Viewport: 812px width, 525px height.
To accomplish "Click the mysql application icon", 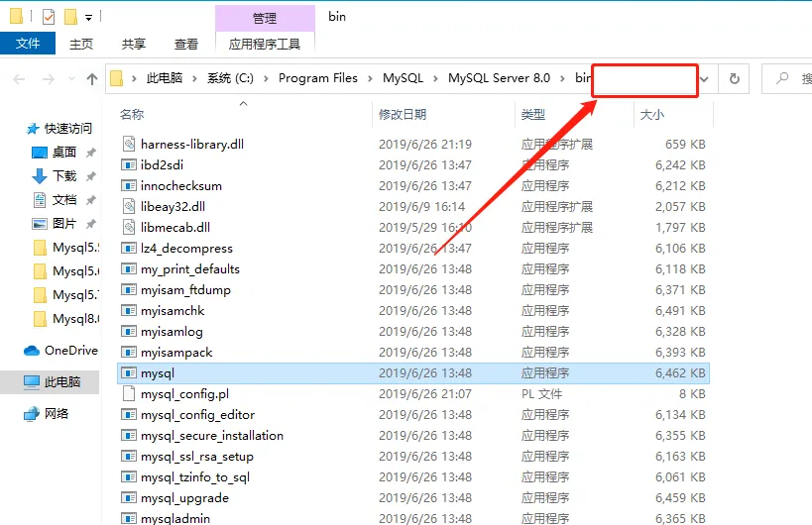I will tap(129, 372).
